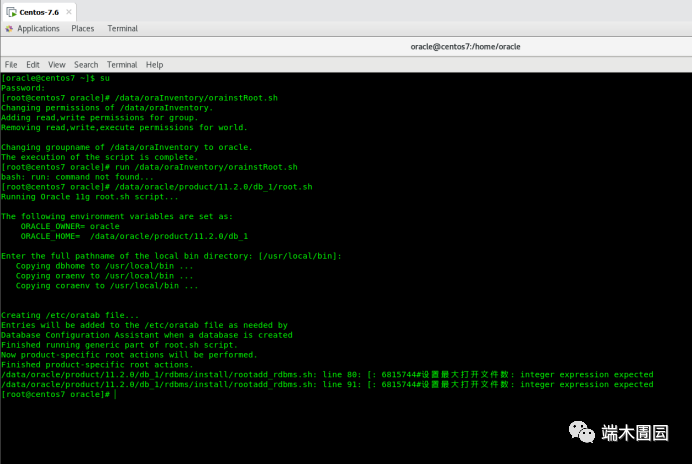Click 'Enter the full pathname of the local bin directory' line

click(x=171, y=256)
